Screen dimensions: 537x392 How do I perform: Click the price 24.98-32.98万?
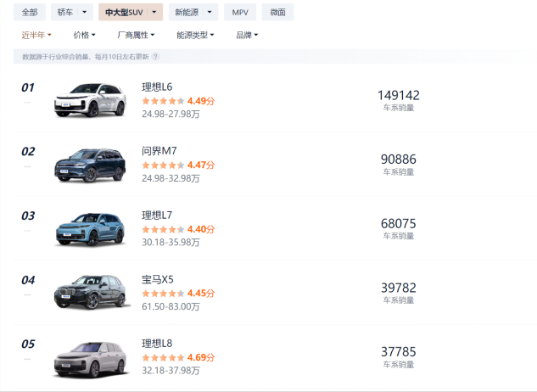pyautogui.click(x=171, y=178)
